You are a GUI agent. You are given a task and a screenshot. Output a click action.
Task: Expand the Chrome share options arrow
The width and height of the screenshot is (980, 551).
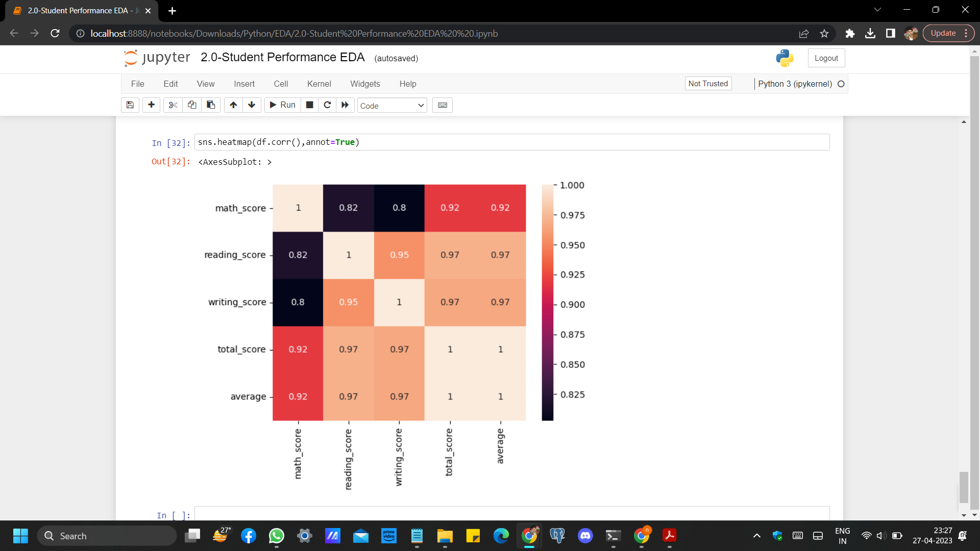804,33
